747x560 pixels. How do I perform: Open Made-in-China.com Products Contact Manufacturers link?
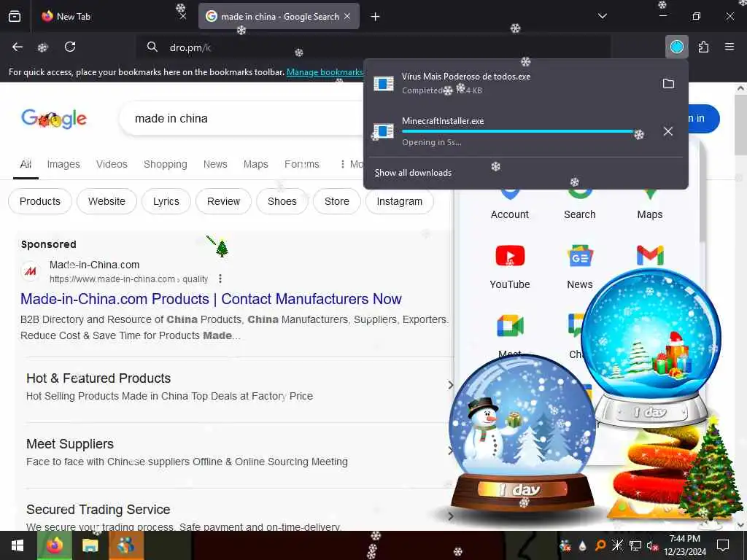[211, 299]
